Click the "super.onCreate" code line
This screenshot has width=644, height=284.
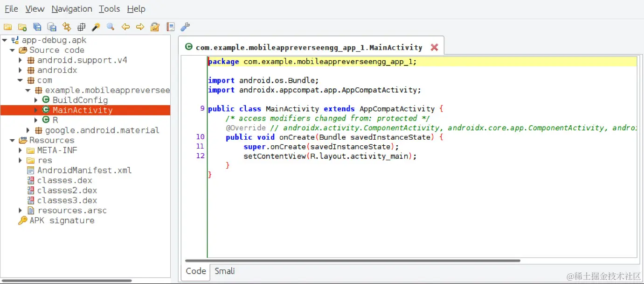321,147
